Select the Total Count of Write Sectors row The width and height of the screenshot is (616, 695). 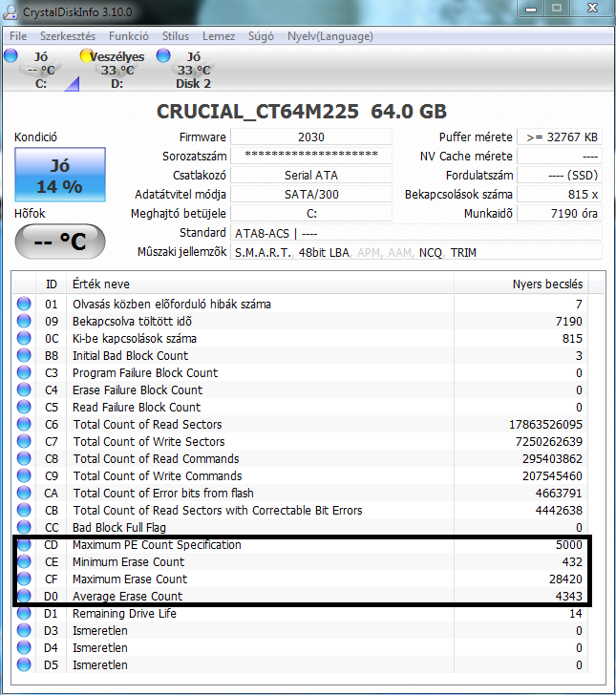pyautogui.click(x=300, y=441)
